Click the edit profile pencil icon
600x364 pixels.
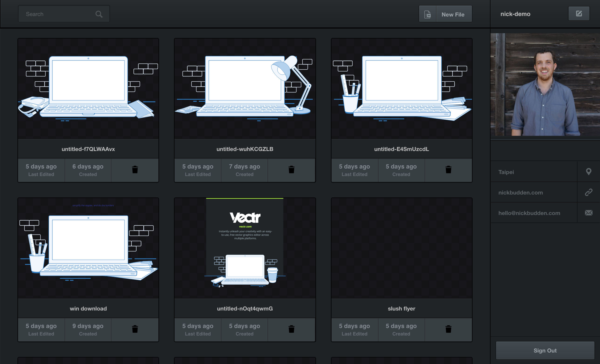(579, 14)
